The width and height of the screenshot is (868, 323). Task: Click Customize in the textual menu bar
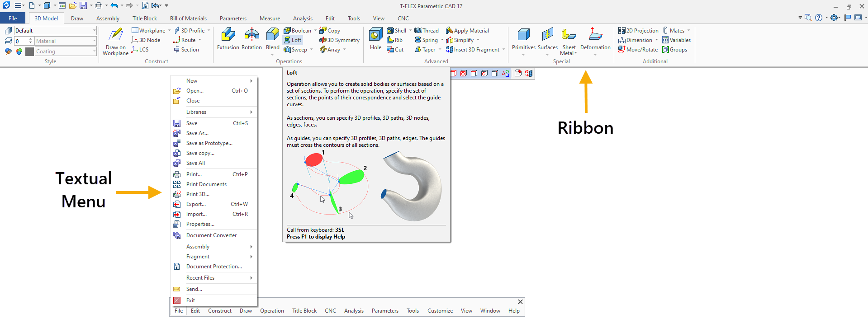[x=440, y=311]
